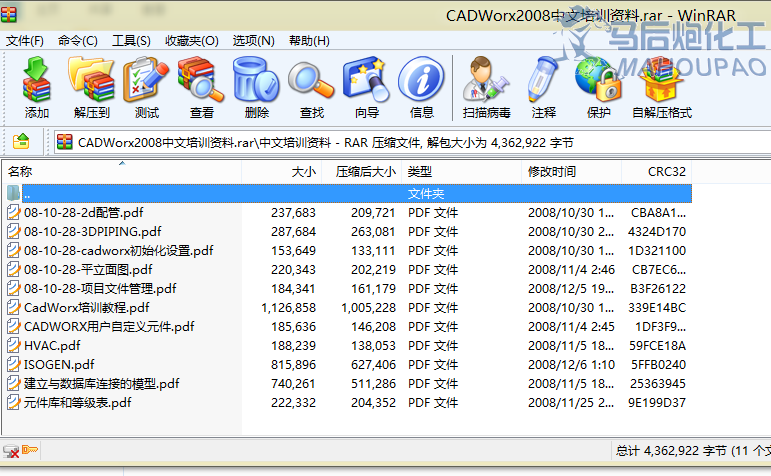Sort by the 大小 column header
Screen dimensions: 771x476
click(x=282, y=172)
